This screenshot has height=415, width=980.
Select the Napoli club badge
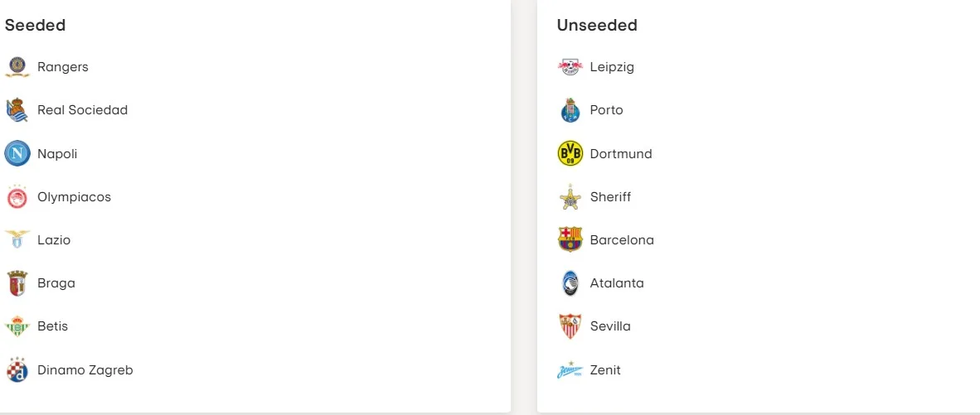point(17,153)
